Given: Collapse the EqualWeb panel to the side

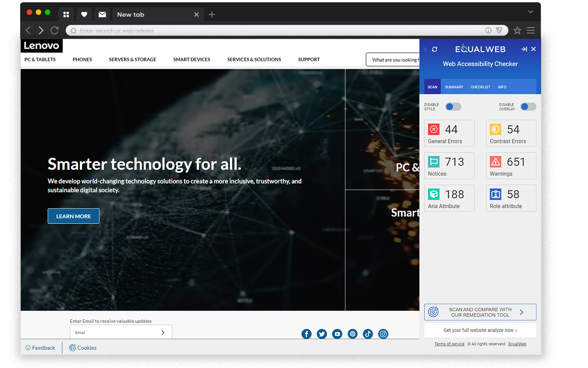Looking at the screenshot, I should [524, 49].
